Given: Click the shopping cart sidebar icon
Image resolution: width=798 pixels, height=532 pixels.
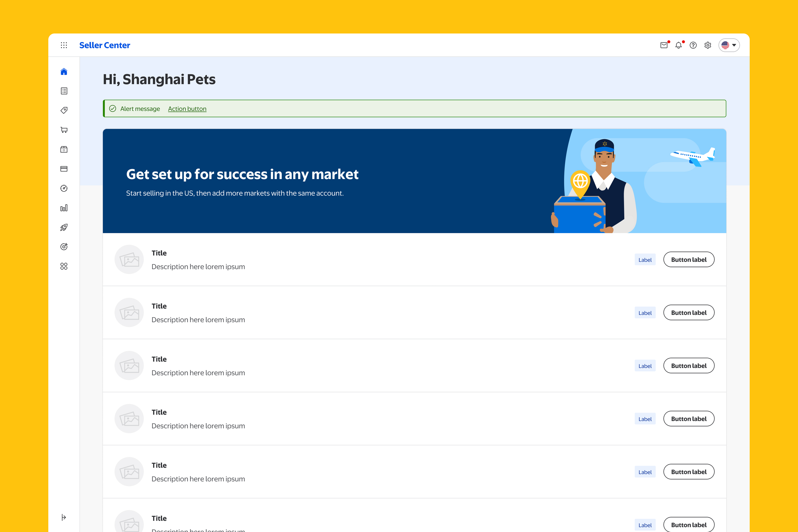Looking at the screenshot, I should click(x=64, y=130).
